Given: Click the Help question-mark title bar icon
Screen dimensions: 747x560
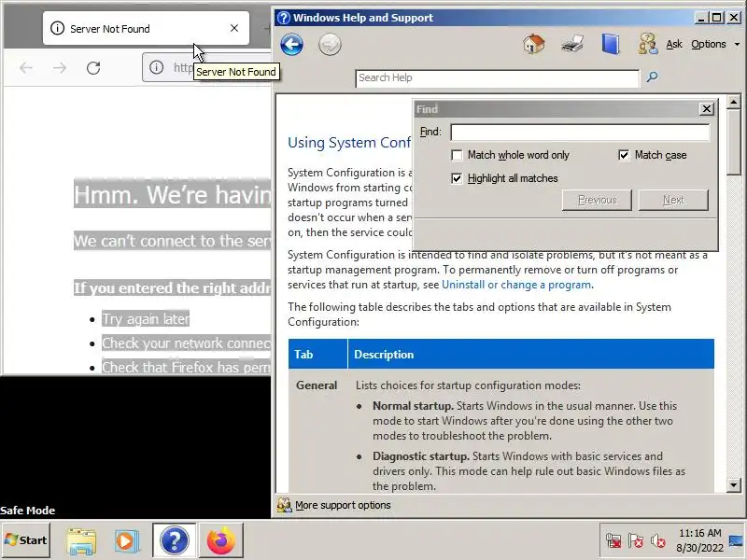Looking at the screenshot, I should click(284, 18).
